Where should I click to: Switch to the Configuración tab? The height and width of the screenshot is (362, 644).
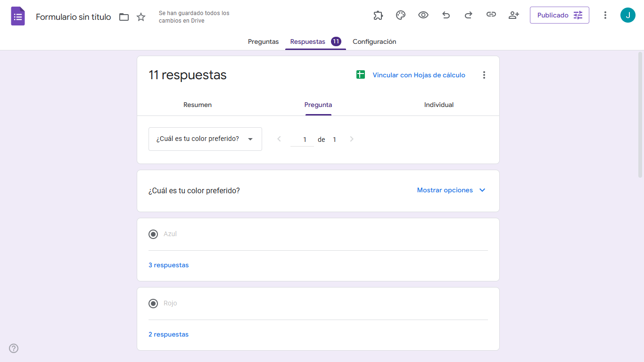pos(374,41)
